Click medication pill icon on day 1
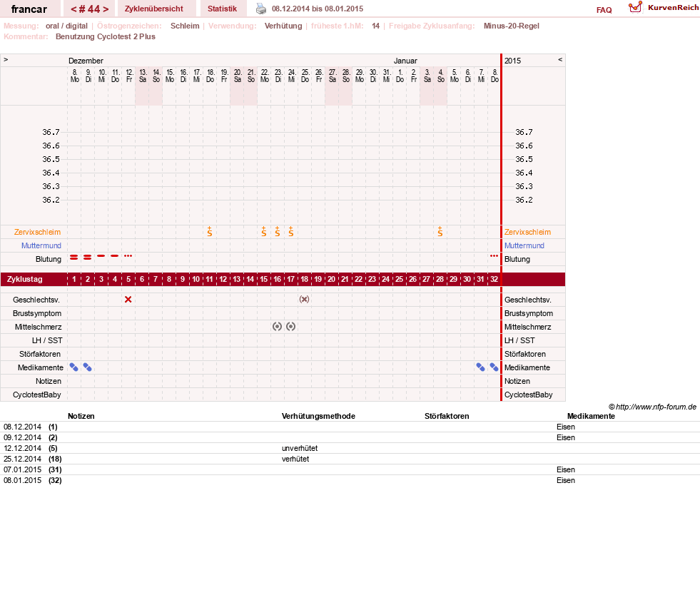The height and width of the screenshot is (615, 700). coord(74,367)
